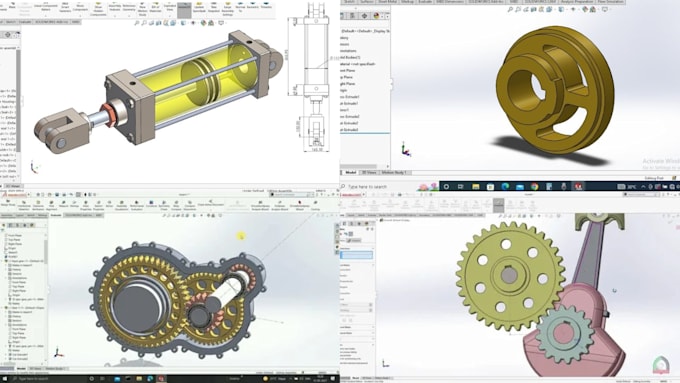Switch to Model tab in pulley window

350,173
